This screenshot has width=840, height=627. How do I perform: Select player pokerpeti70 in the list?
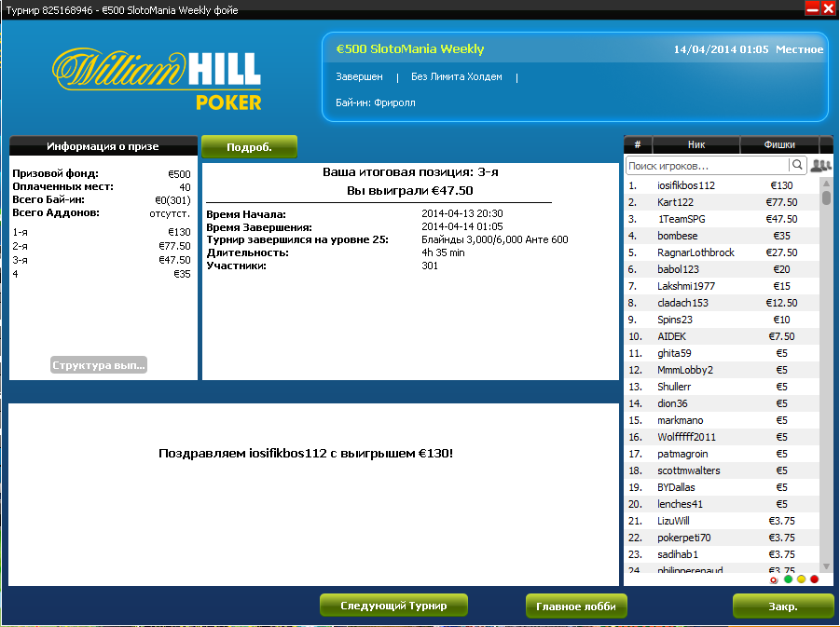[x=723, y=538]
